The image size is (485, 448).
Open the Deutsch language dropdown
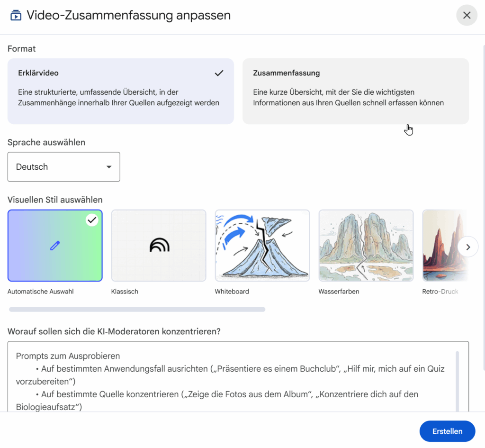[x=63, y=167]
